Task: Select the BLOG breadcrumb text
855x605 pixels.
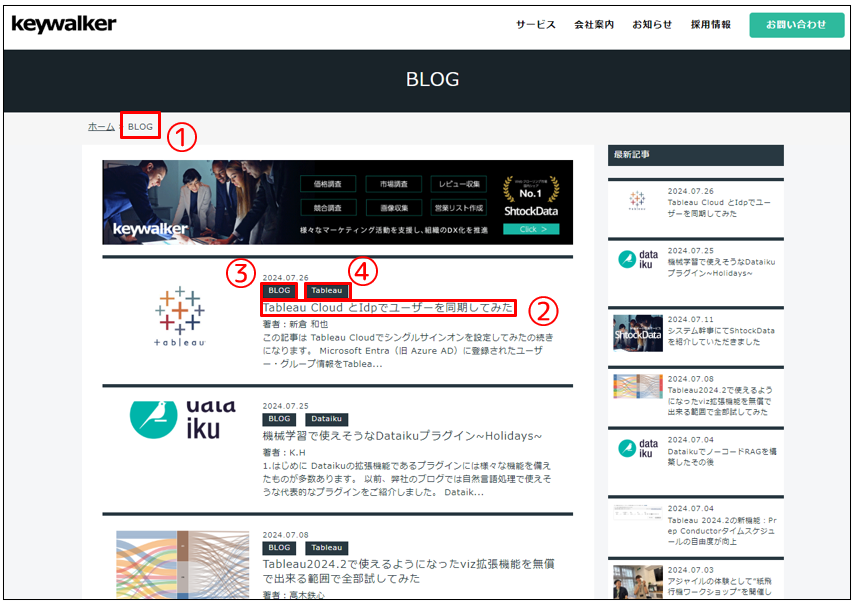Action: tap(140, 126)
